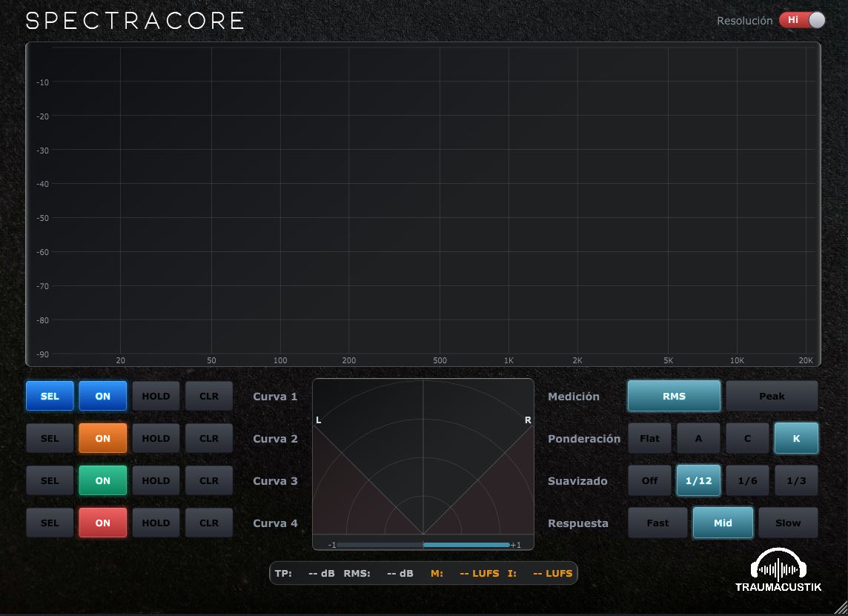The width and height of the screenshot is (848, 616).
Task: Click the Traumacustik headphones logo
Action: tap(778, 571)
